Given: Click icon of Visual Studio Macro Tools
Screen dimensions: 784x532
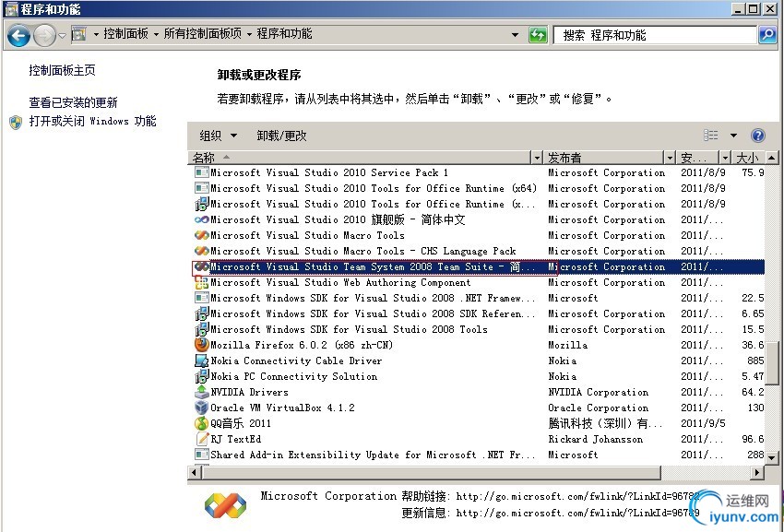Looking at the screenshot, I should click(x=201, y=235).
